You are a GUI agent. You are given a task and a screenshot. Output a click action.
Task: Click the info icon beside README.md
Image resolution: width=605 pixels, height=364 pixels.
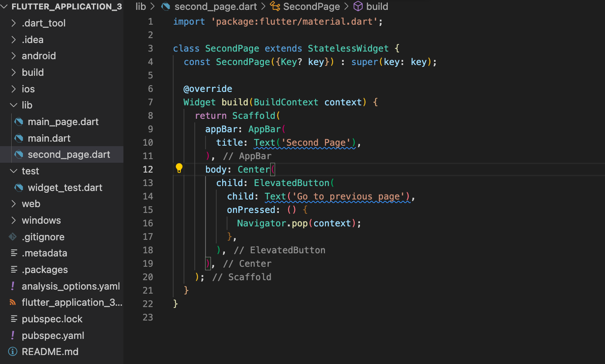13,352
